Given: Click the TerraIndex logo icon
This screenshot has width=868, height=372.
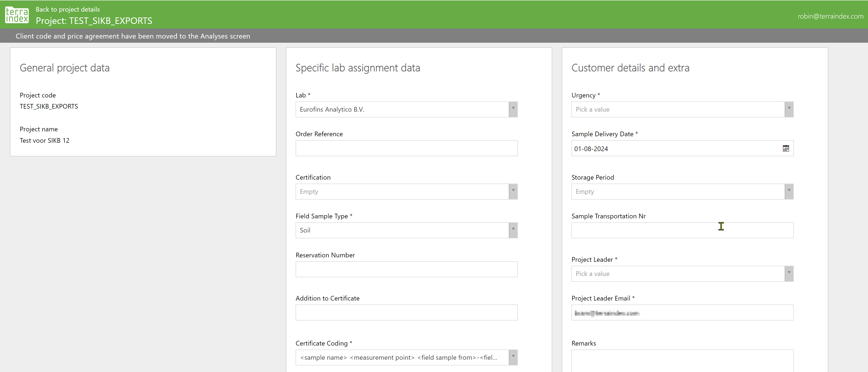Looking at the screenshot, I should [x=17, y=15].
